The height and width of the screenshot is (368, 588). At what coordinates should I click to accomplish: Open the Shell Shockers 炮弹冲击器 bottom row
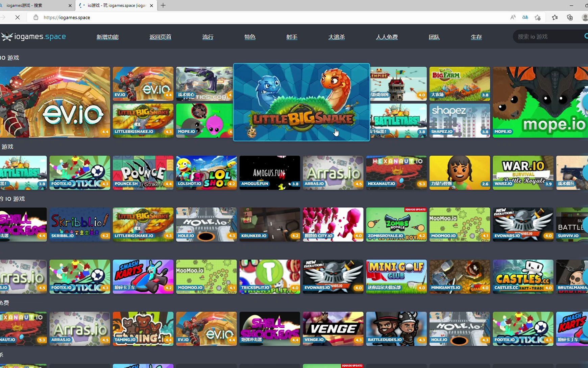point(270,329)
